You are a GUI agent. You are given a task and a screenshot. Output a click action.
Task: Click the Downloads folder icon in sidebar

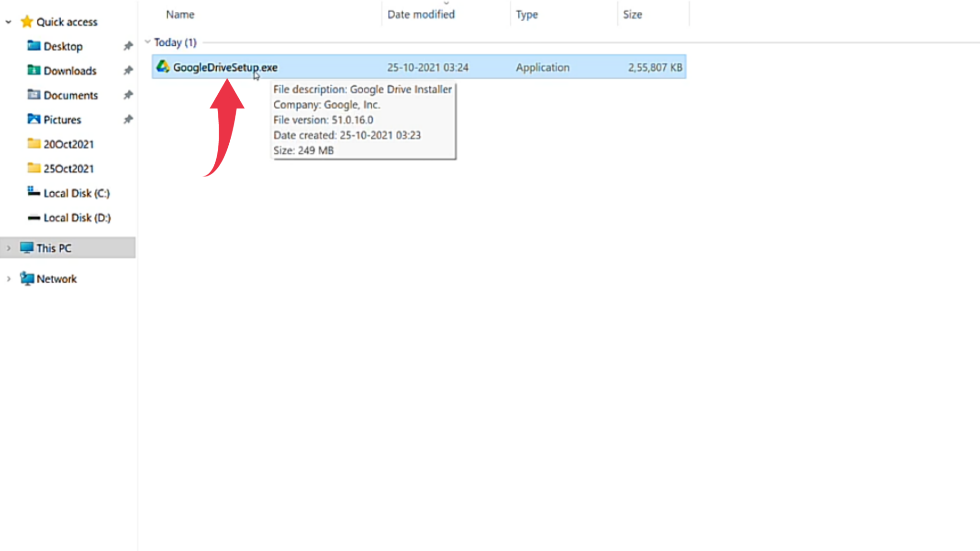[33, 70]
